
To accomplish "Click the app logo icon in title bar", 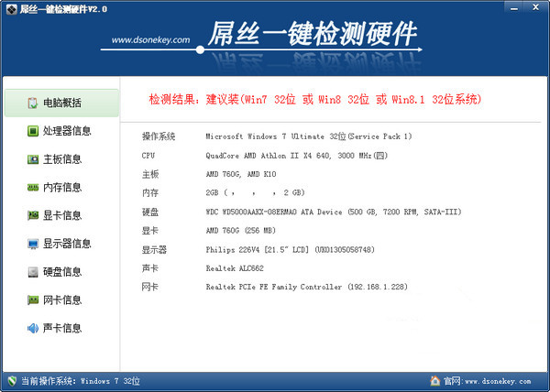I will point(11,9).
